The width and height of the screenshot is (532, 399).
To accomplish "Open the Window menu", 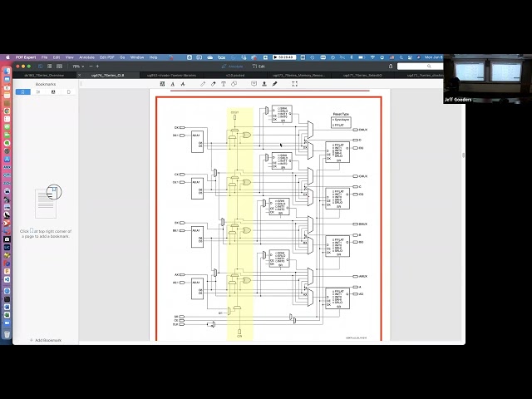I will tap(137, 57).
